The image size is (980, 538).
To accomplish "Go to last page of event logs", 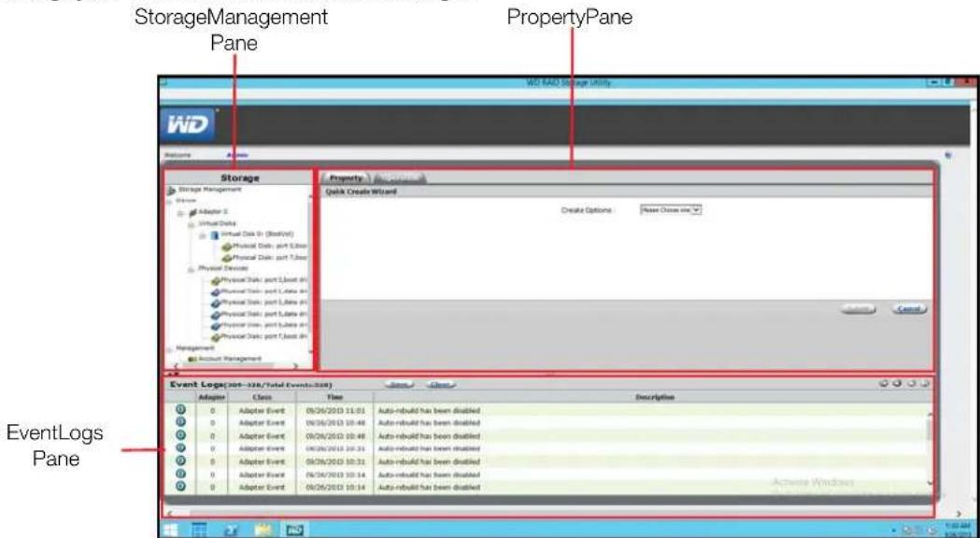I will [x=925, y=383].
